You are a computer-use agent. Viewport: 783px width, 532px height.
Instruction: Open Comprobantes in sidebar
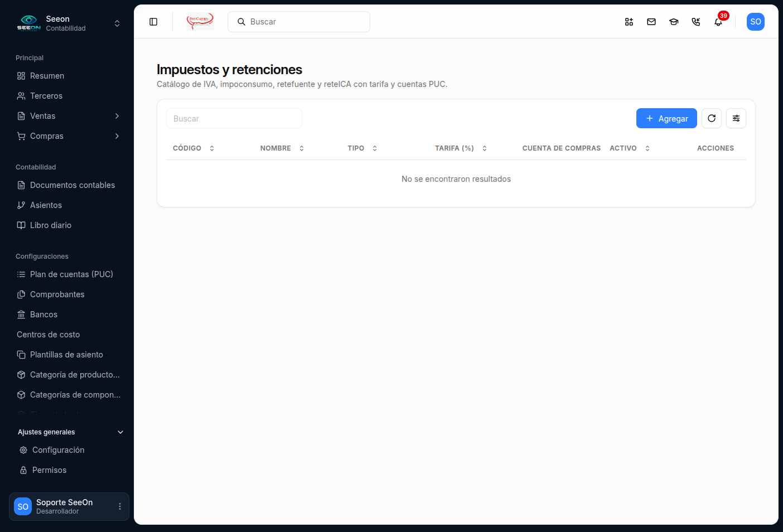[x=69, y=294]
